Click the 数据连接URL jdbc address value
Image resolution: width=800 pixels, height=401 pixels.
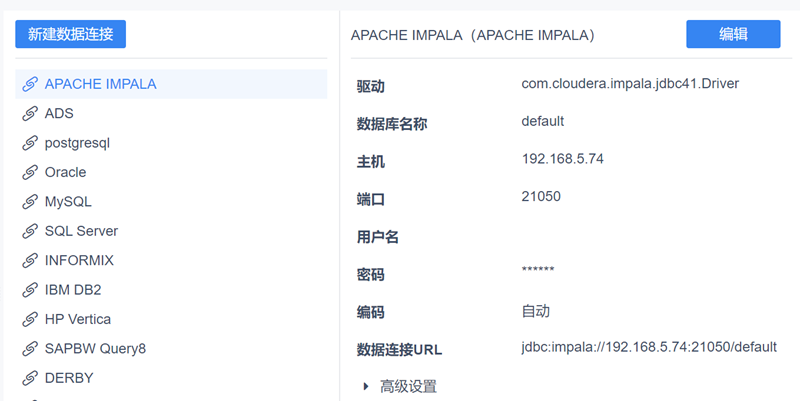click(x=649, y=348)
